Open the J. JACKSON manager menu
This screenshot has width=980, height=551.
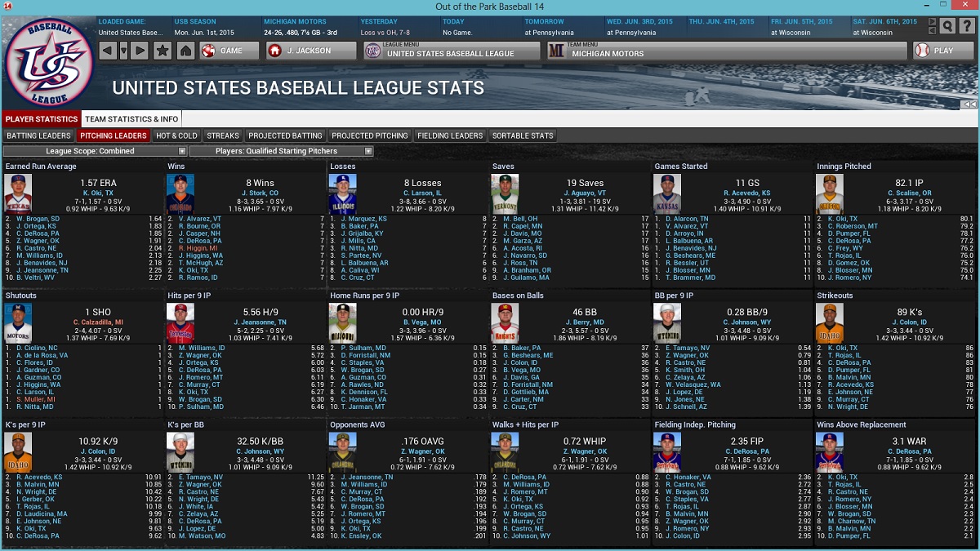pyautogui.click(x=312, y=51)
